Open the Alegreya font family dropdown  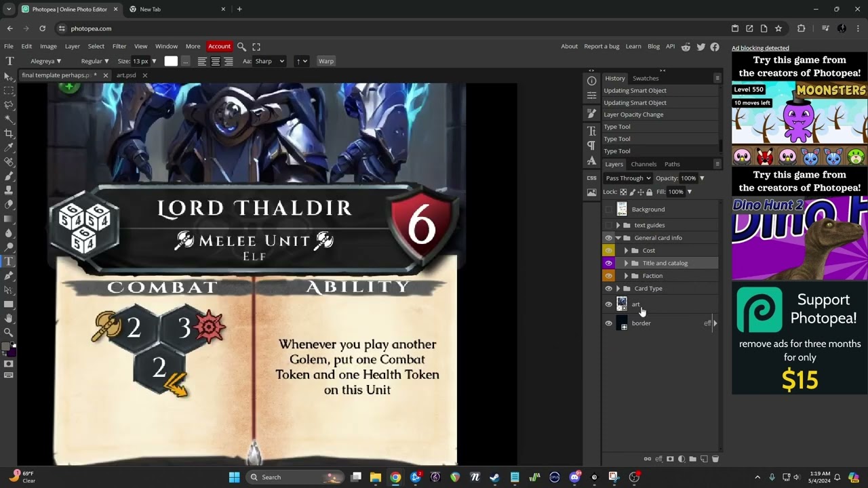click(x=46, y=61)
